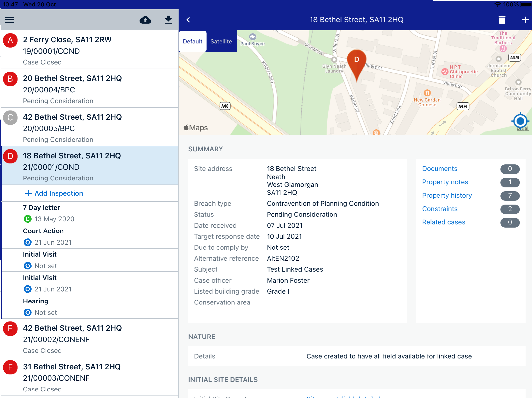Open Related cases
Viewport: 532px width, 399px height.
(443, 222)
